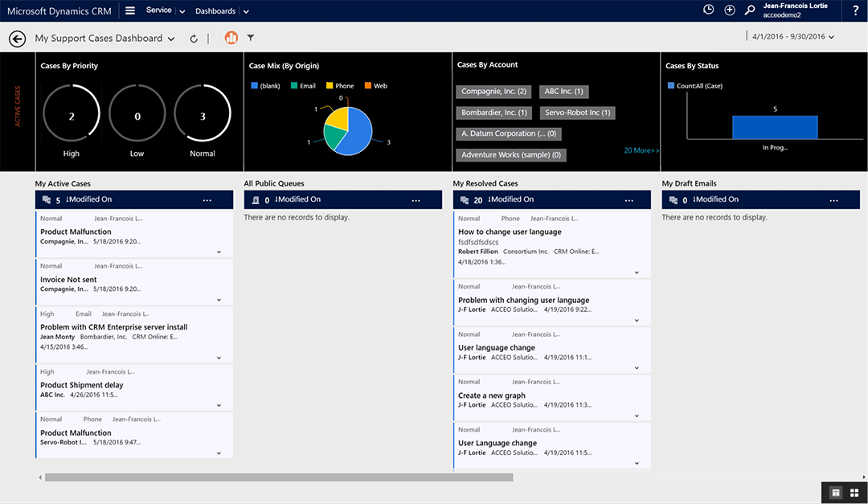
Task: Expand the Create a new graph card
Action: (x=637, y=416)
